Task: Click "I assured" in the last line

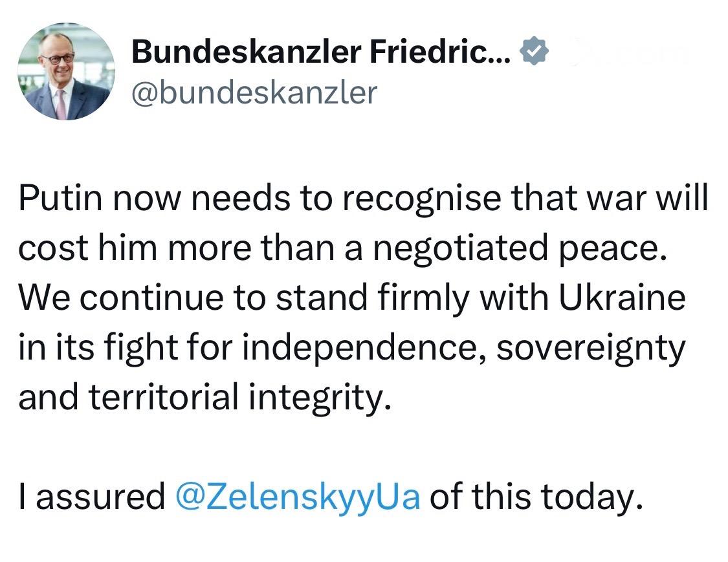Action: pyautogui.click(x=91, y=497)
